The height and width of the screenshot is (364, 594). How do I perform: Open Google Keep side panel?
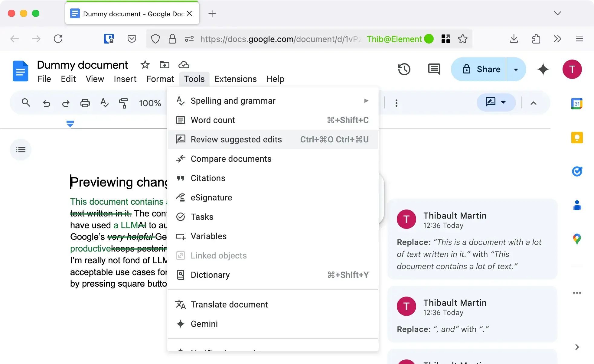577,138
